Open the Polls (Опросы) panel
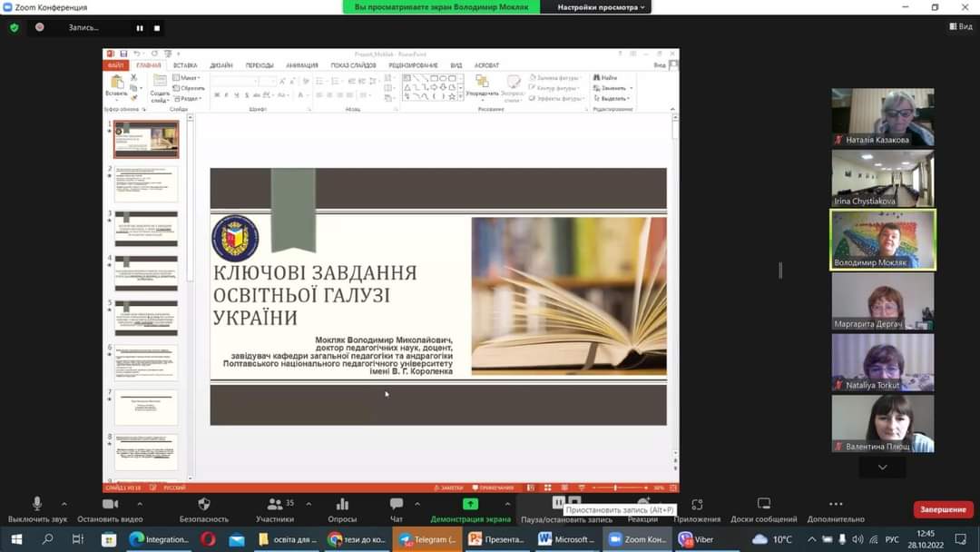The height and width of the screenshot is (552, 980). pos(342,505)
